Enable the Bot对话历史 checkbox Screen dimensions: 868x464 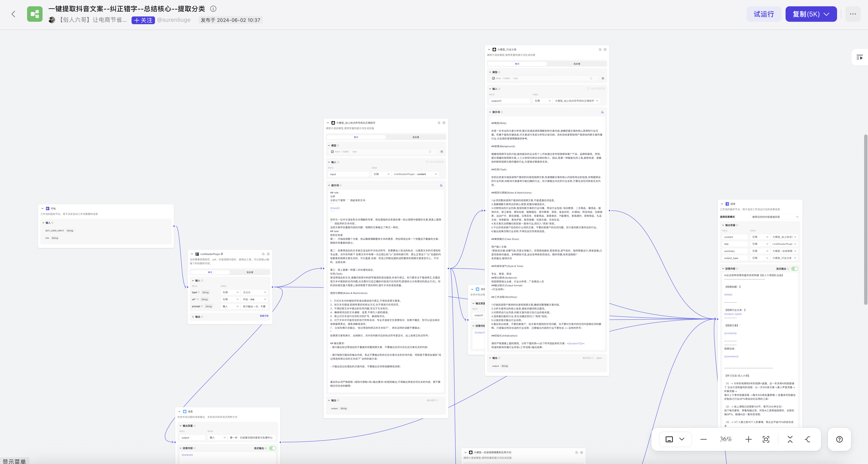(588, 89)
